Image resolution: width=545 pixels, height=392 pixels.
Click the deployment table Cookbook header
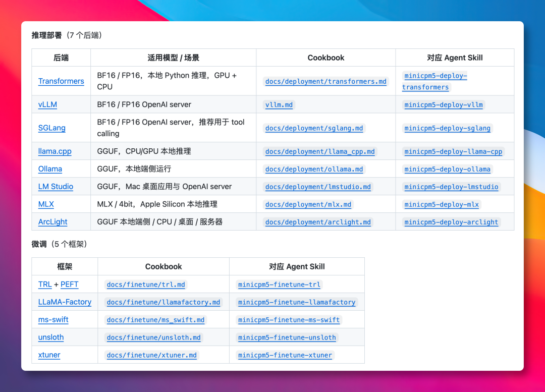[x=325, y=58]
